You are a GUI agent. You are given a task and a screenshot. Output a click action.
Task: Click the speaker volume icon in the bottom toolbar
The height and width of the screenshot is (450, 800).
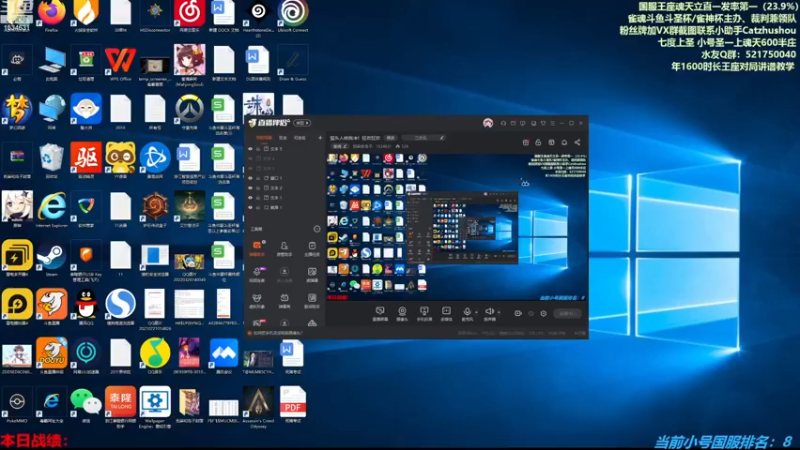(x=489, y=313)
